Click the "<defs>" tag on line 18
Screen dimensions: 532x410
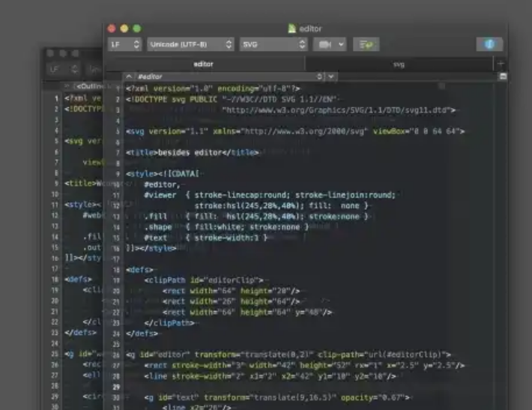[139, 270]
